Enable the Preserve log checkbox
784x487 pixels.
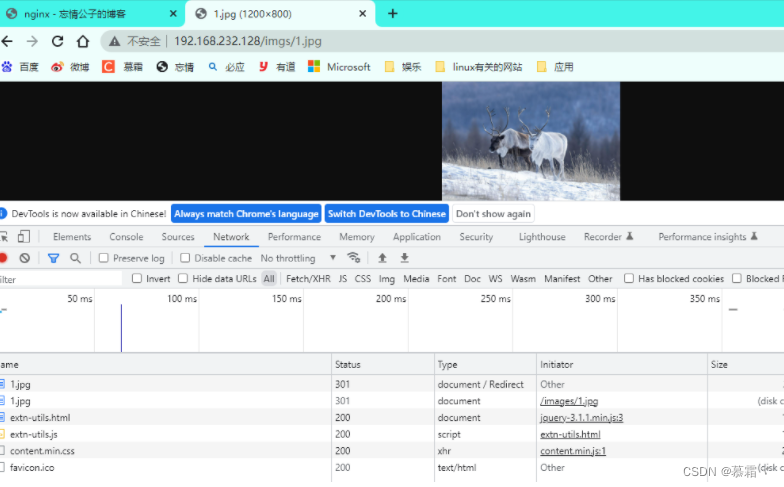[104, 258]
